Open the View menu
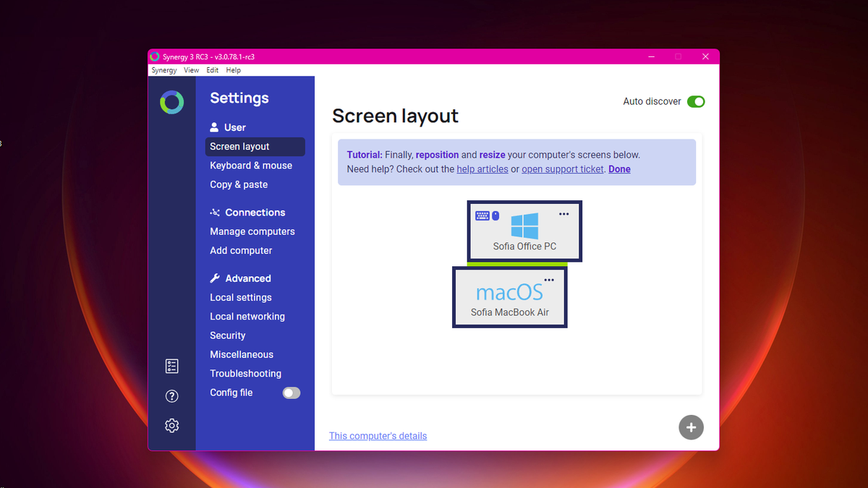 tap(191, 69)
